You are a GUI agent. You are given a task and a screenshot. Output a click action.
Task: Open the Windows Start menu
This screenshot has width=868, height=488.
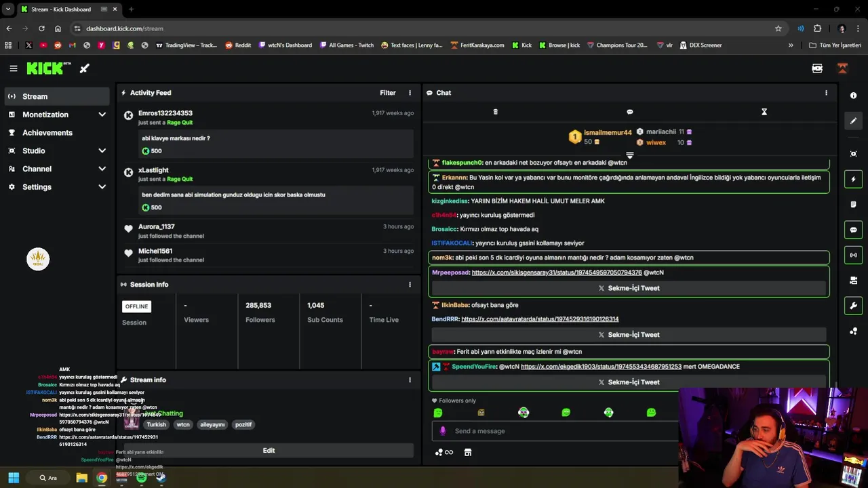14,478
